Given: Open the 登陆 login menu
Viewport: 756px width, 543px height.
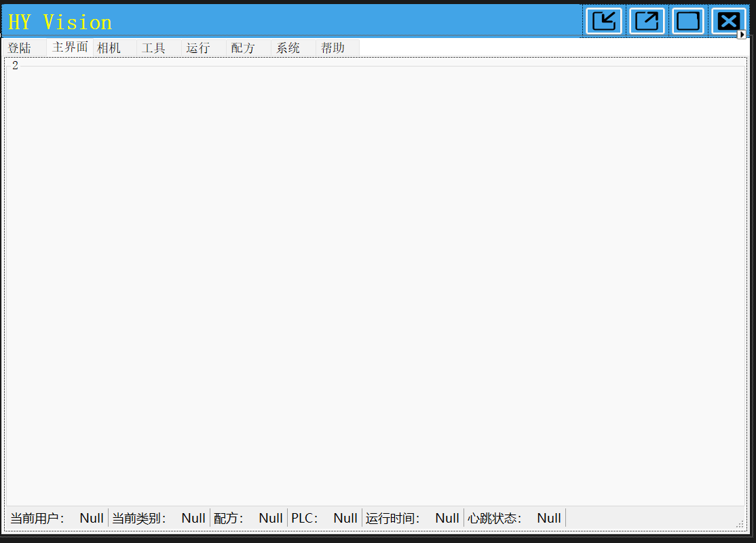Looking at the screenshot, I should tap(20, 48).
